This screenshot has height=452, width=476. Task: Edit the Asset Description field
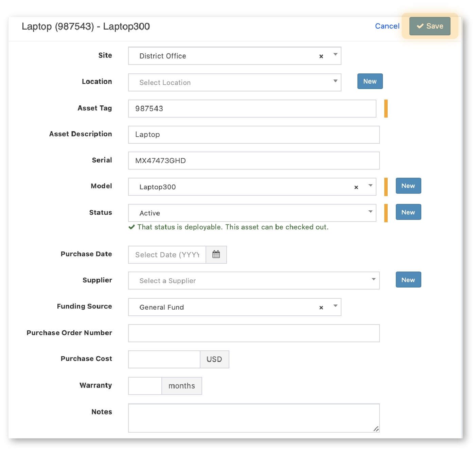click(254, 135)
